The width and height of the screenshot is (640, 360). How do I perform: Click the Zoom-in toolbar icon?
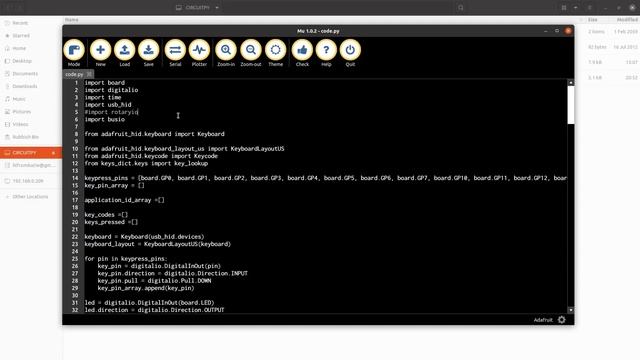click(226, 53)
